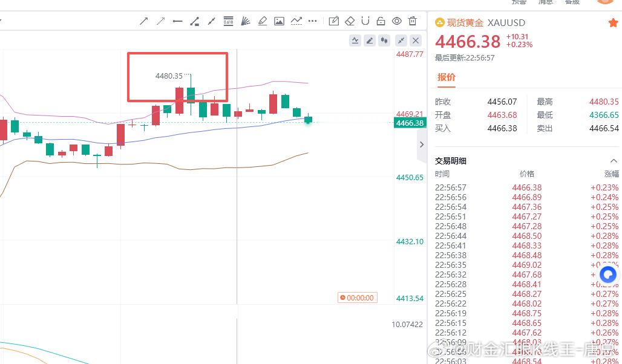Select the dashed arrow line drawing tool

161,21
